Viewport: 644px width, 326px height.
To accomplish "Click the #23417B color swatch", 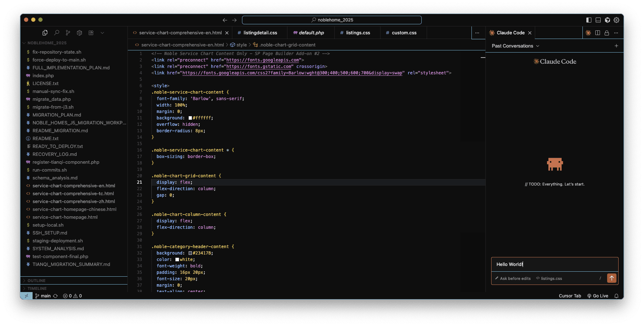I will click(x=190, y=253).
